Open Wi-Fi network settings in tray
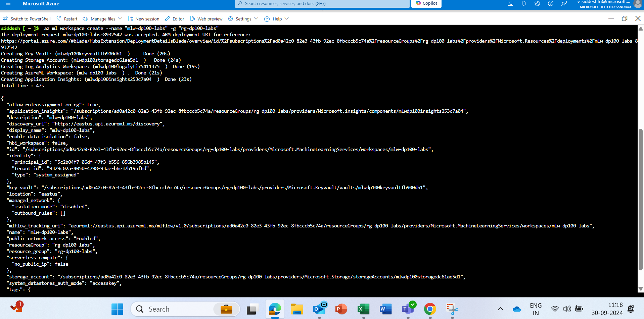Image resolution: width=644 pixels, height=319 pixels. pos(555,309)
